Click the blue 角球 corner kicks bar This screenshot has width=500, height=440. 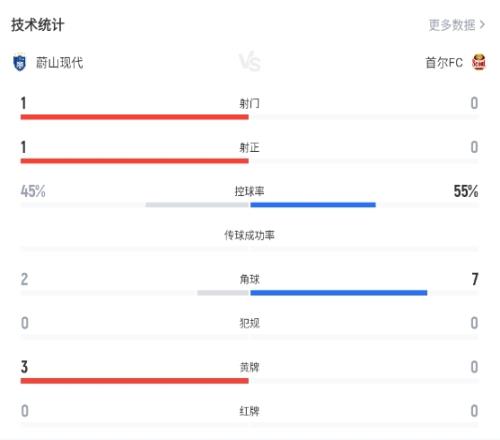tap(339, 293)
